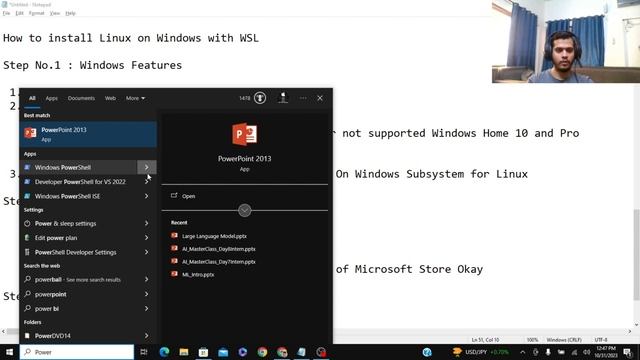Open Notepad View menu
640x360 pixels.
click(55, 13)
